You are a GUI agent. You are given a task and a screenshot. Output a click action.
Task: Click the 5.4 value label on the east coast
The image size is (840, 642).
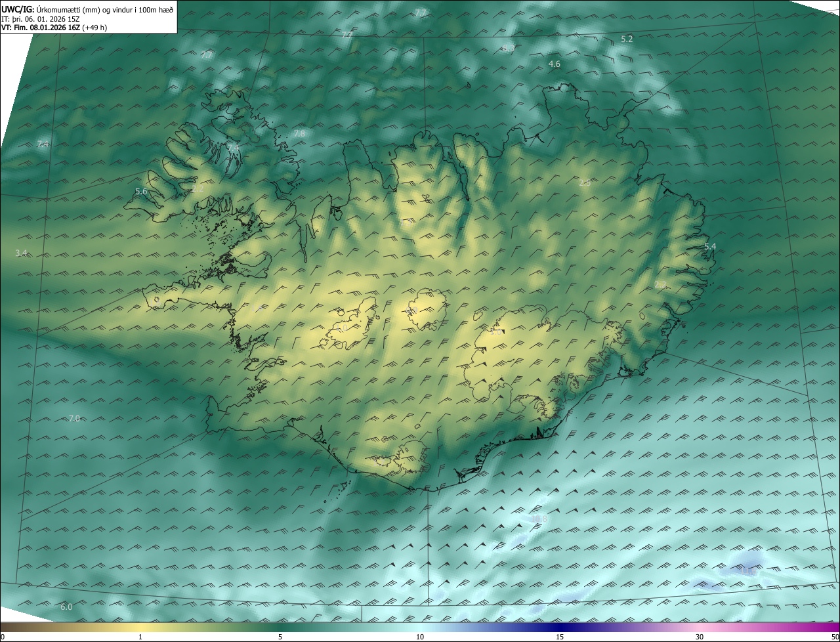[x=710, y=247]
